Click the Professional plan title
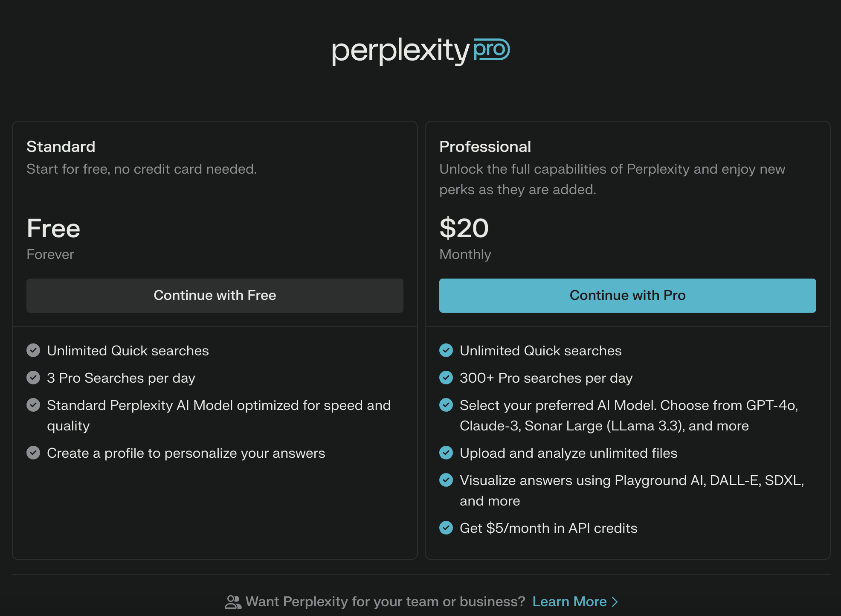This screenshot has height=616, width=841. (x=485, y=146)
